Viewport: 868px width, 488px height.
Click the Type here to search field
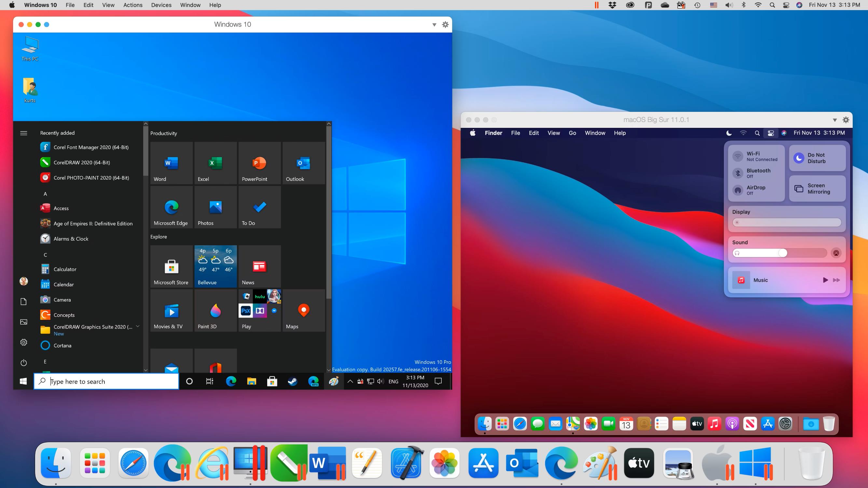(x=106, y=381)
